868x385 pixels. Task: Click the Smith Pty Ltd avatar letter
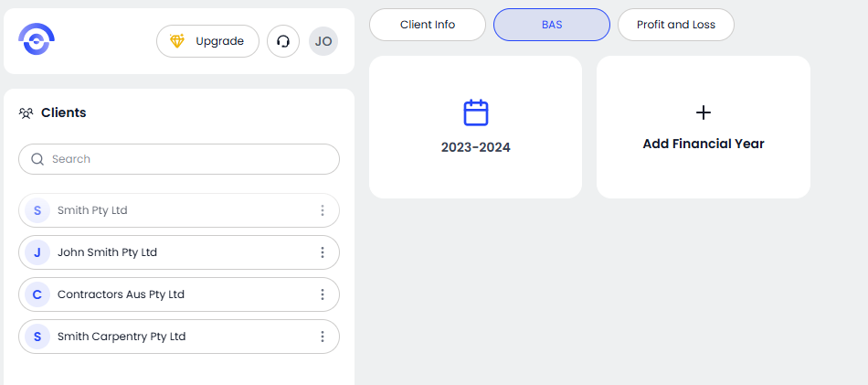(x=37, y=210)
